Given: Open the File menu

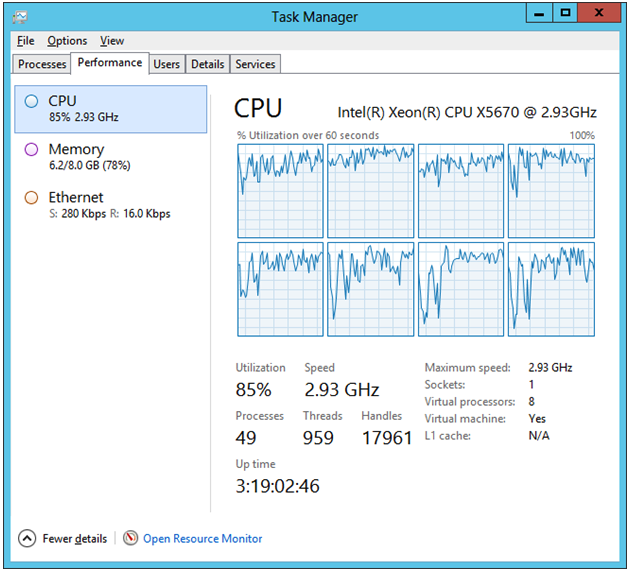Looking at the screenshot, I should coord(26,41).
